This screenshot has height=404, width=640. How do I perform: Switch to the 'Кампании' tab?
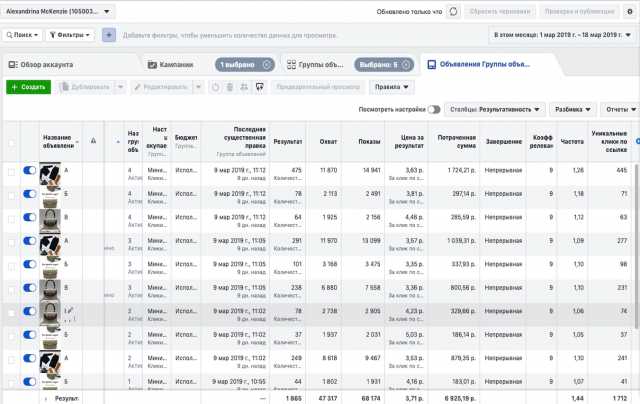[x=168, y=64]
